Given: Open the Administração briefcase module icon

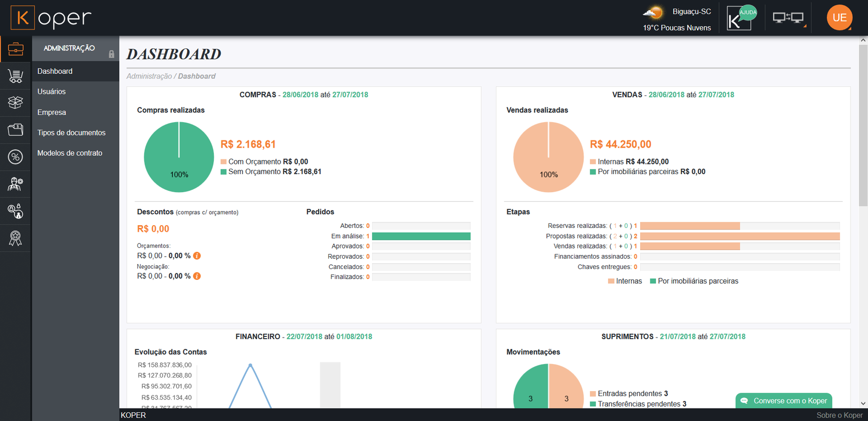Looking at the screenshot, I should pos(16,49).
